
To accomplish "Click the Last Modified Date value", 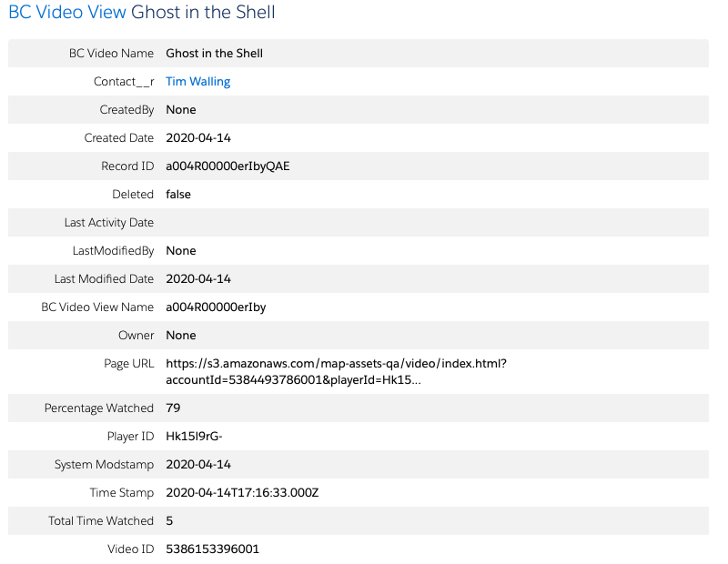I will 198,279.
